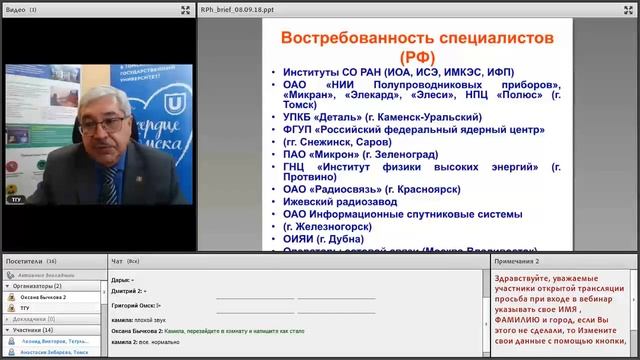Click host icon beside Оксана Бычкова 2

coord(11,297)
